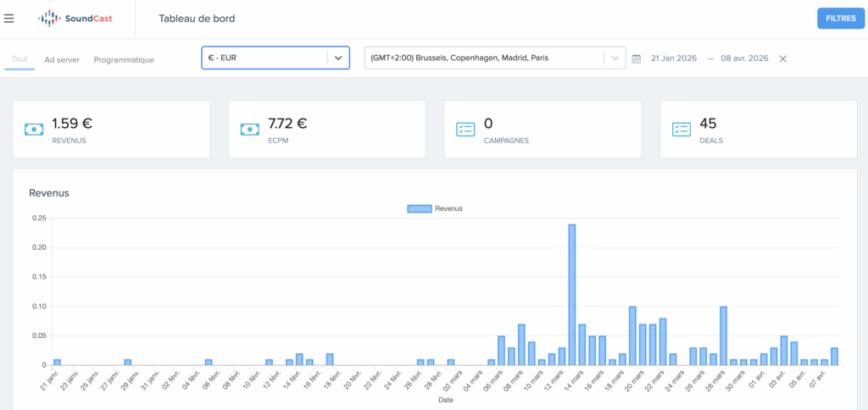Viewport: 868px width, 410px height.
Task: Click the start date 21 Jan 2026
Action: point(674,58)
